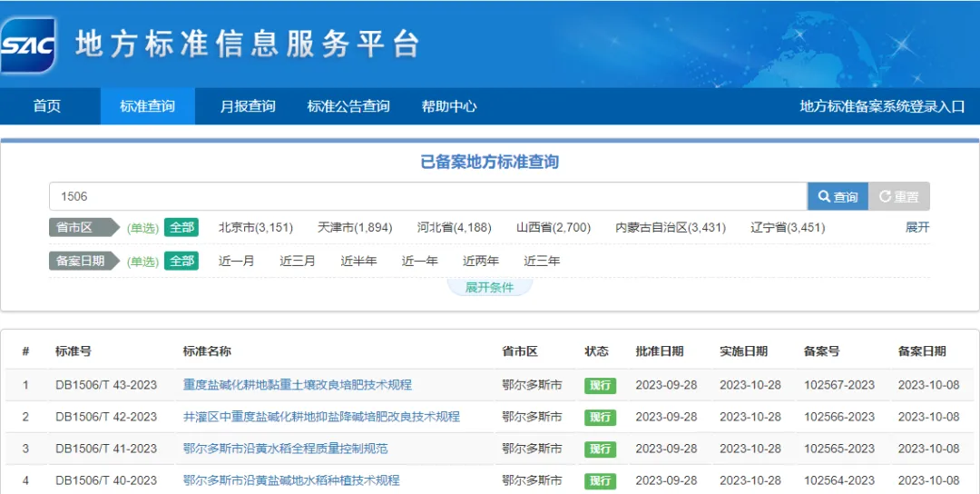Open the 月报查询 menu tab
980x494 pixels.
pyautogui.click(x=248, y=106)
